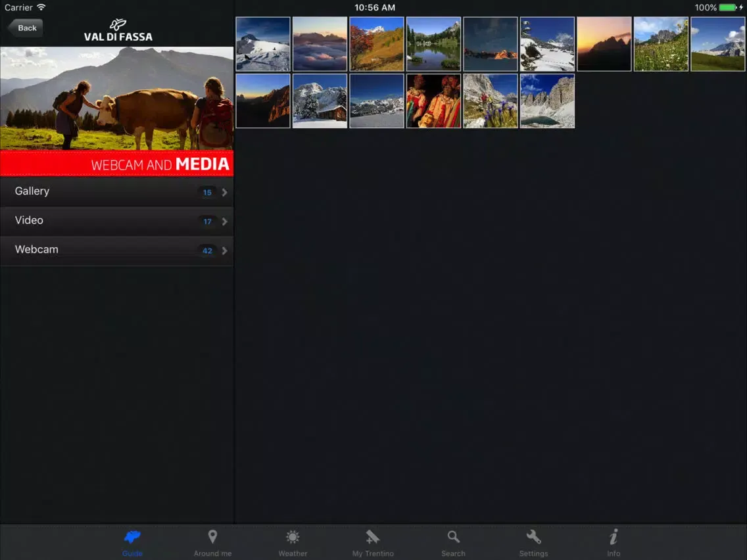The height and width of the screenshot is (560, 747).
Task: Open the Gallery list item
Action: pos(117,192)
